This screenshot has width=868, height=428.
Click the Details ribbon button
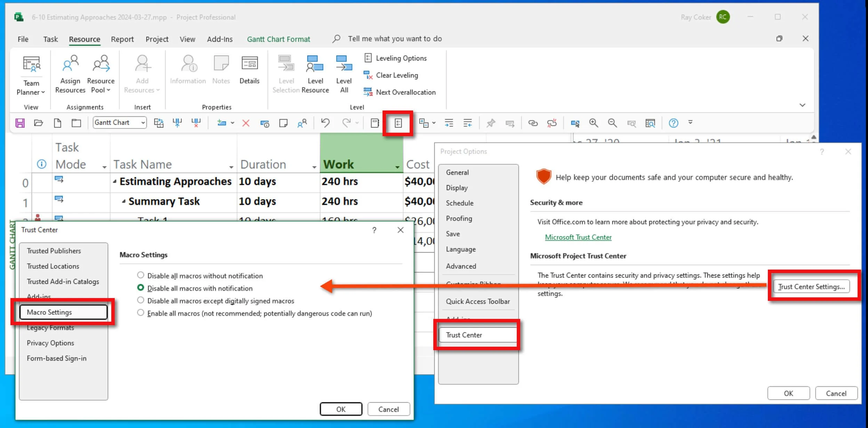point(249,70)
